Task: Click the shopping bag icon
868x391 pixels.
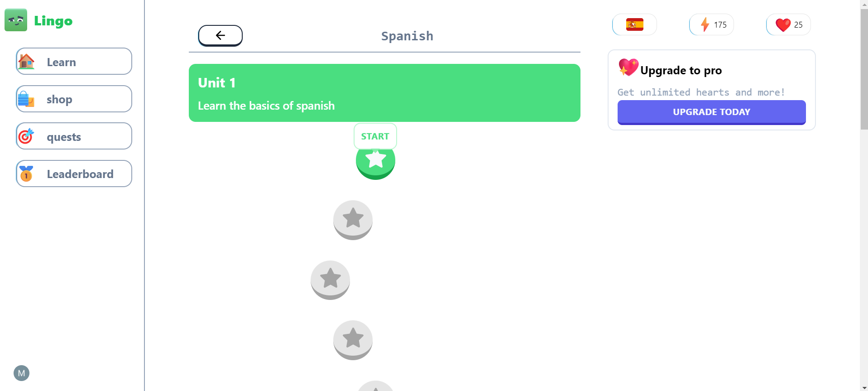Action: point(26,99)
